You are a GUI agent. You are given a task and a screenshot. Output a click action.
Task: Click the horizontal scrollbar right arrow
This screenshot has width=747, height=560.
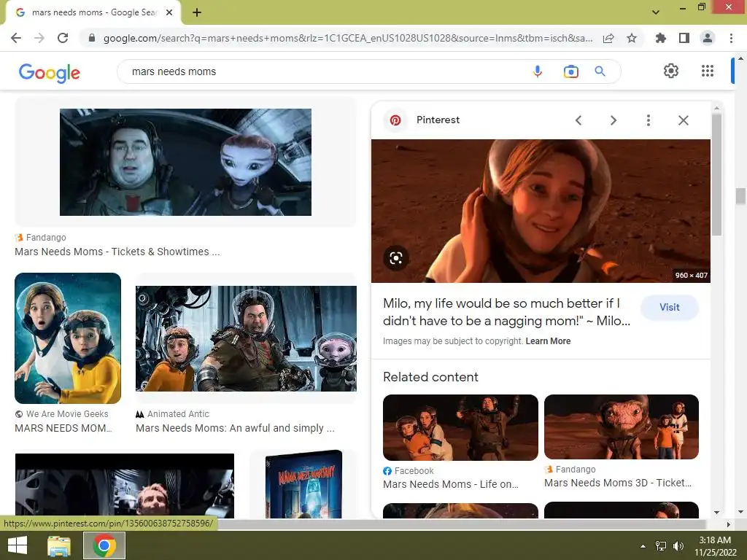click(728, 524)
